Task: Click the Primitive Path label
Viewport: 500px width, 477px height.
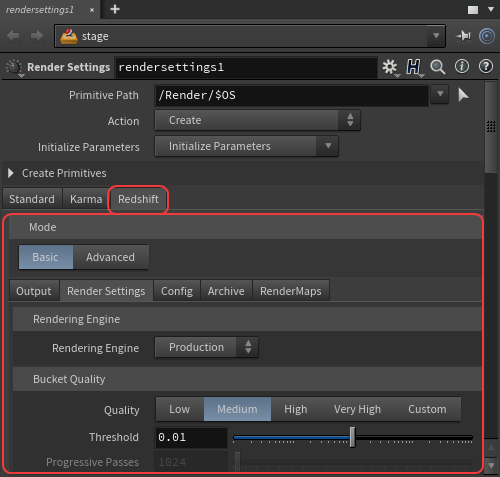Action: pos(104,95)
